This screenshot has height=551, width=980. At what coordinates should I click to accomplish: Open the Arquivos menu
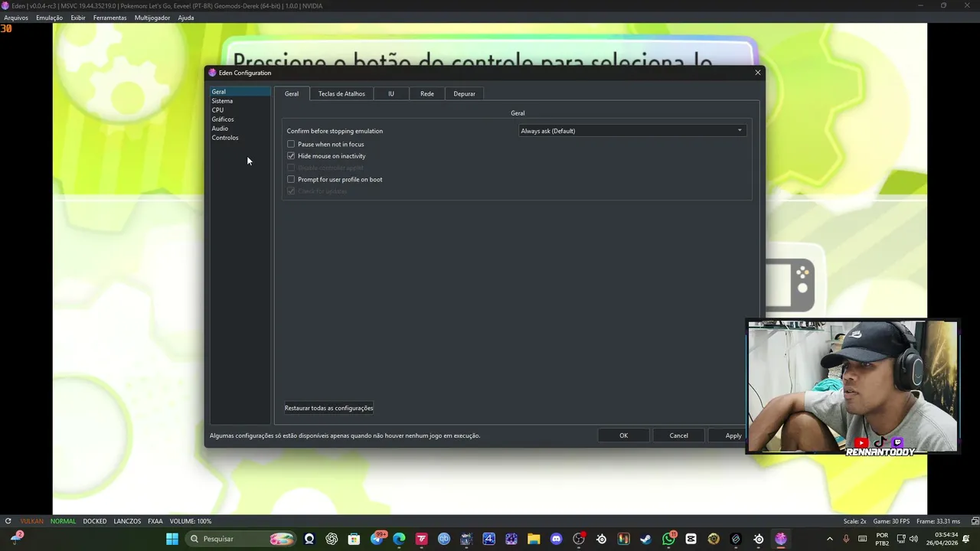pyautogui.click(x=16, y=18)
